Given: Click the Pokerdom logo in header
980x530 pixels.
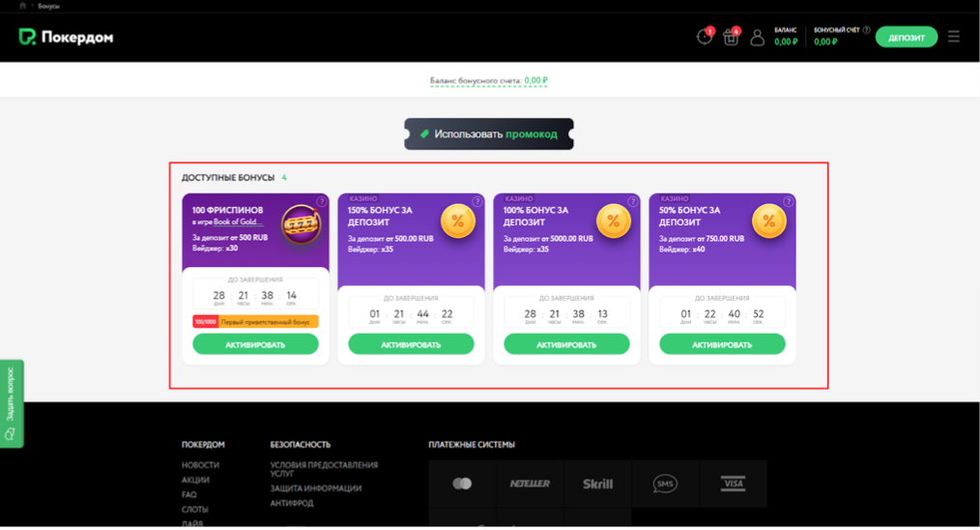Looking at the screenshot, I should [x=66, y=37].
